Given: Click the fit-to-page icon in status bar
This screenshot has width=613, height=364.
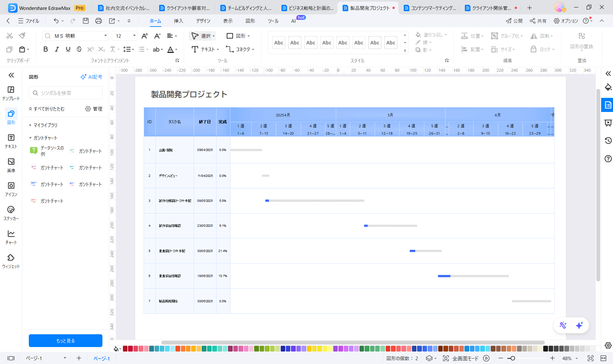Looking at the screenshot, I should pos(591,358).
